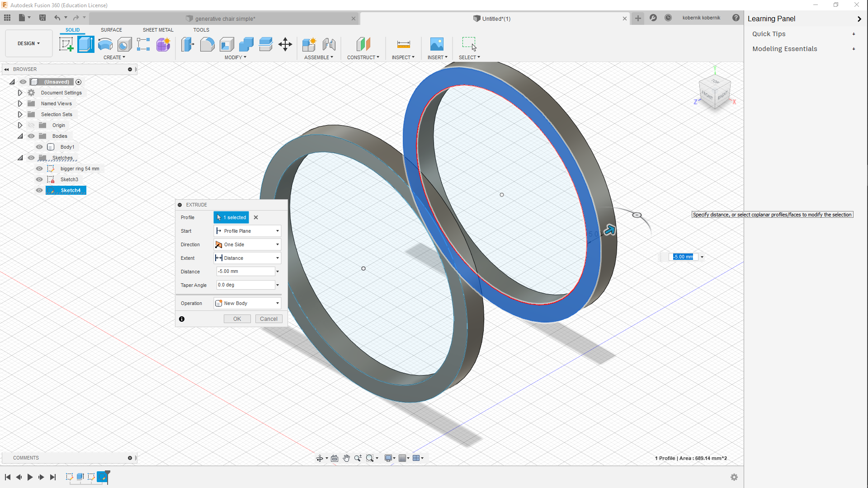Edit the Distance input field value
The image size is (868, 488).
[x=245, y=271]
